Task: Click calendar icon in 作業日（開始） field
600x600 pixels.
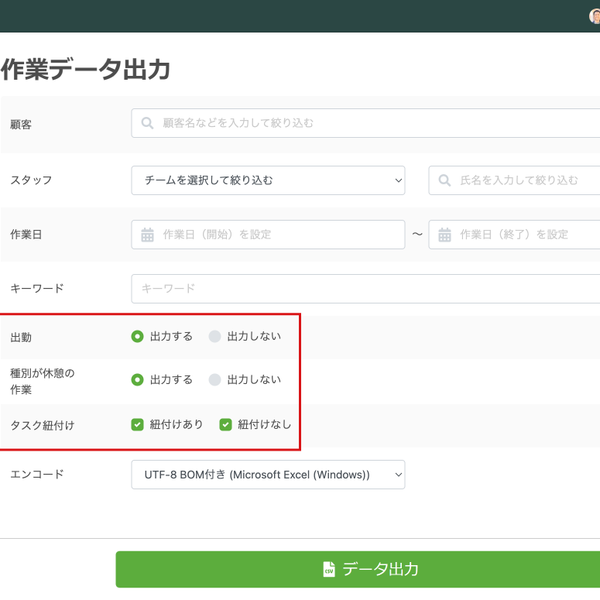Action: pos(147,235)
